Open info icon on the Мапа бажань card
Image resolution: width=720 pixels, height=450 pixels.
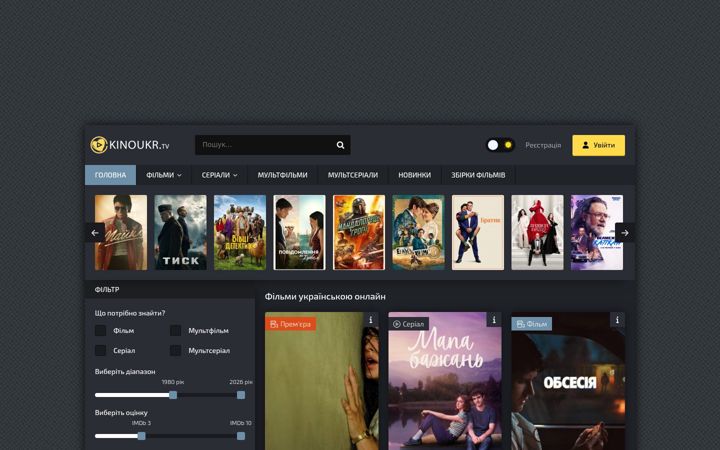coord(494,320)
